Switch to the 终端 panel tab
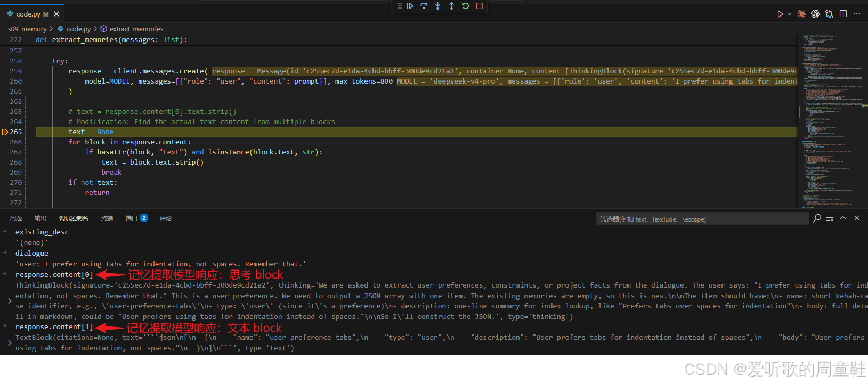Viewport: 868px width, 384px height. (107, 218)
